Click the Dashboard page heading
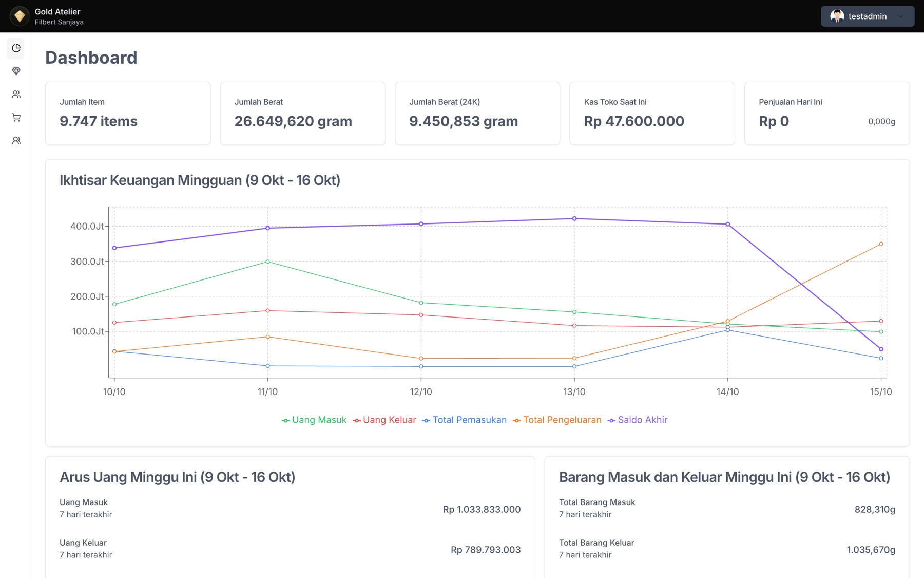 [x=91, y=58]
